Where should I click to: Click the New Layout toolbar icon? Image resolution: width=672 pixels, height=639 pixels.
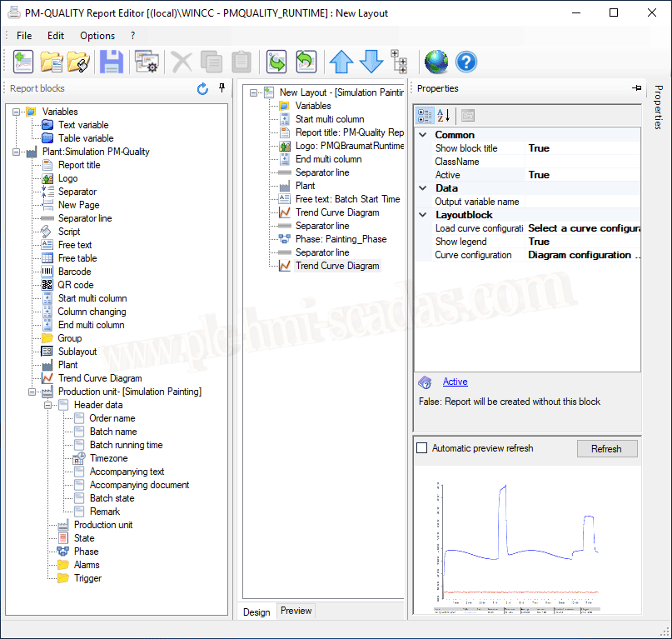point(23,62)
